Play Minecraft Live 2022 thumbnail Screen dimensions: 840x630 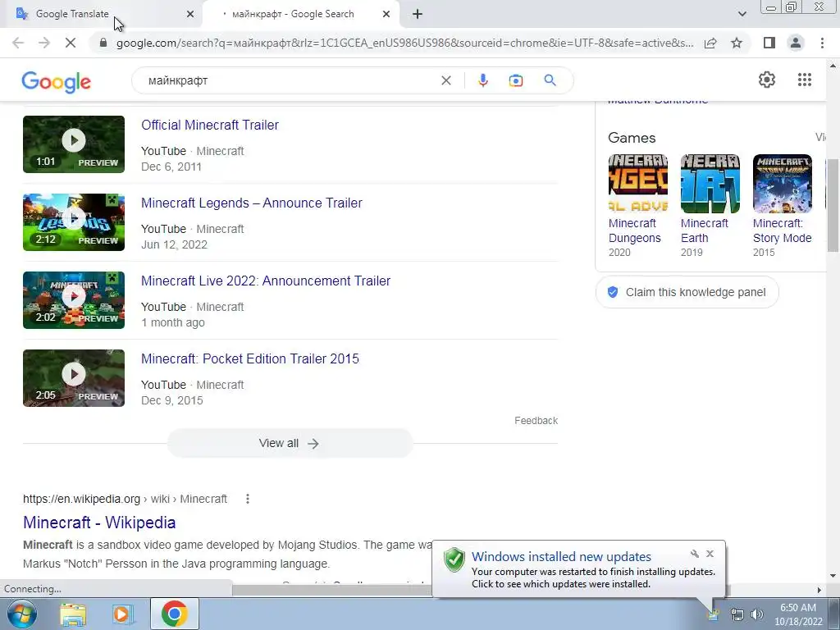click(x=74, y=300)
